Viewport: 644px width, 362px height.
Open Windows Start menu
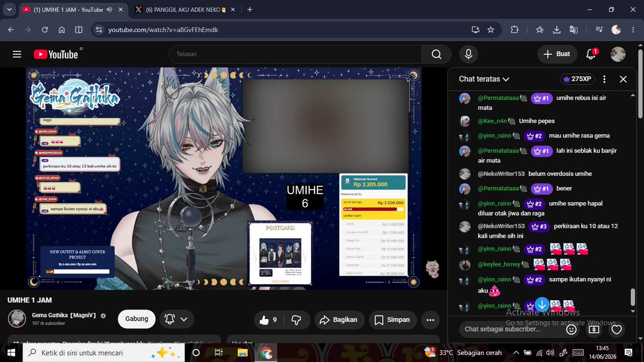pos(11,352)
